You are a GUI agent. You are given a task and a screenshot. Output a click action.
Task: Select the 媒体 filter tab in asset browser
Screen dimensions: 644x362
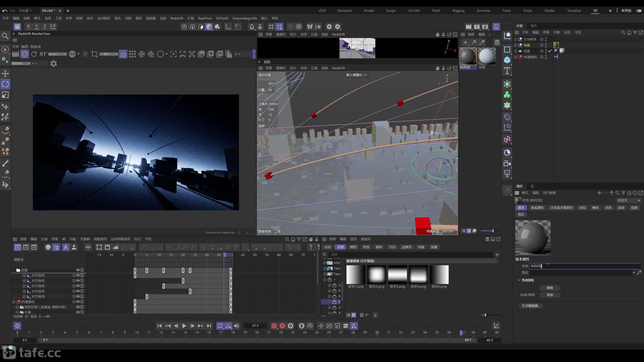pyautogui.click(x=379, y=247)
